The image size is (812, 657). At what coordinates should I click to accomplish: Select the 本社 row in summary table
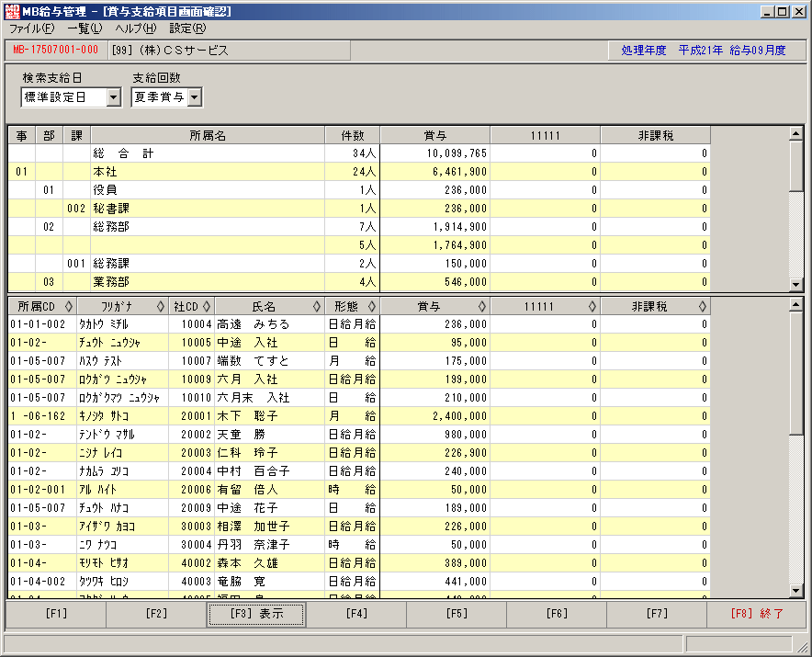click(x=359, y=172)
